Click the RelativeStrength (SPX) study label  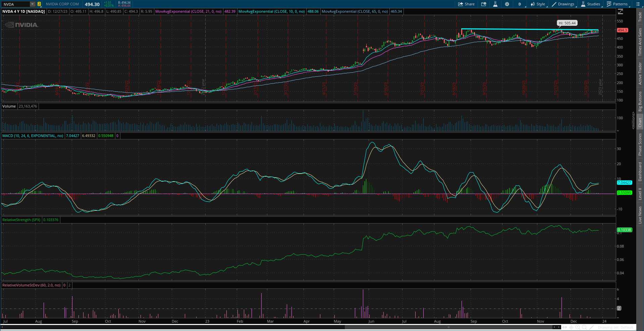[21, 220]
